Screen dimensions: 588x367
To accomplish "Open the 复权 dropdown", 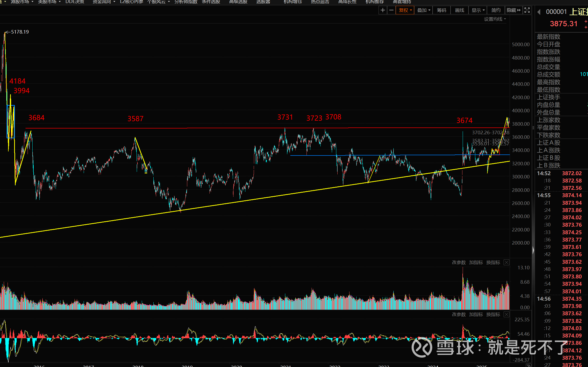I will 405,10.
